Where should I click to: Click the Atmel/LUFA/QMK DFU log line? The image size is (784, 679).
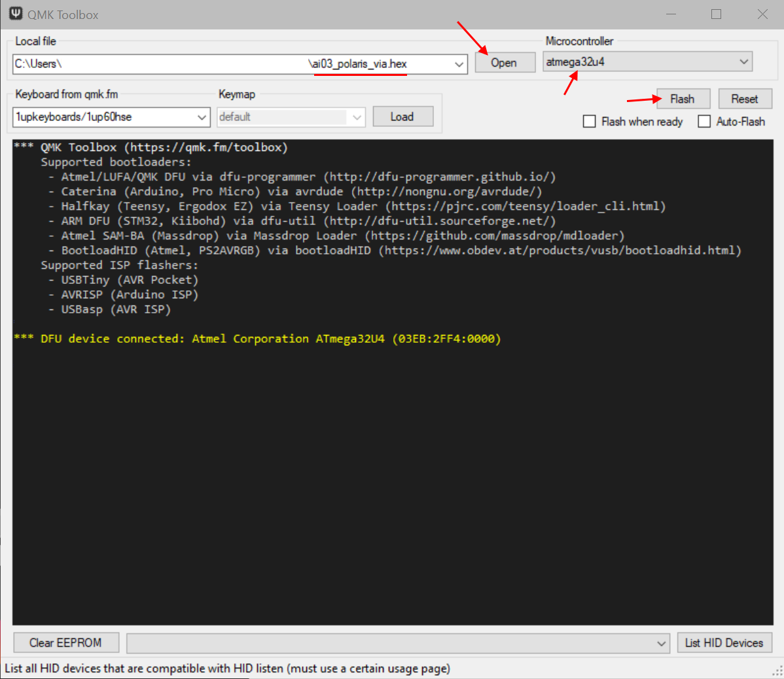pos(302,177)
